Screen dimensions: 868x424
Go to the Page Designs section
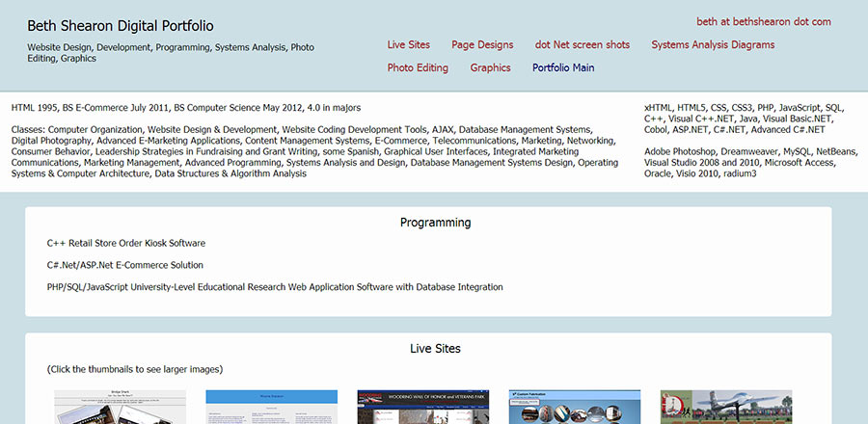[482, 44]
